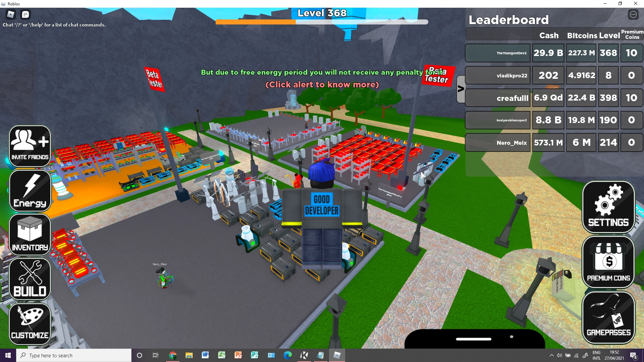Select creafulll from leaderboard
This screenshot has height=362, width=644.
(513, 97)
